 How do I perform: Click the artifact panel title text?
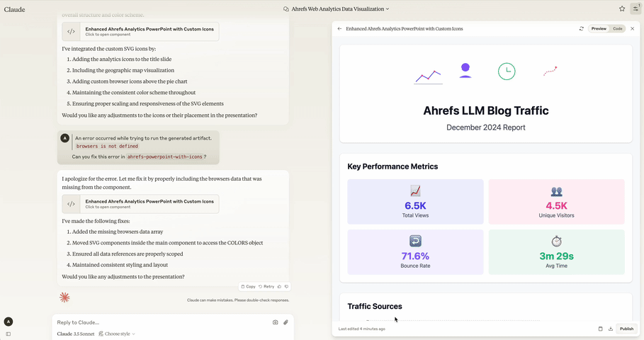[404, 29]
